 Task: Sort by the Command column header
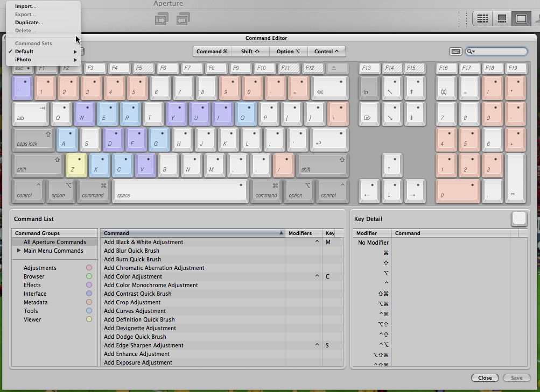[x=193, y=233]
